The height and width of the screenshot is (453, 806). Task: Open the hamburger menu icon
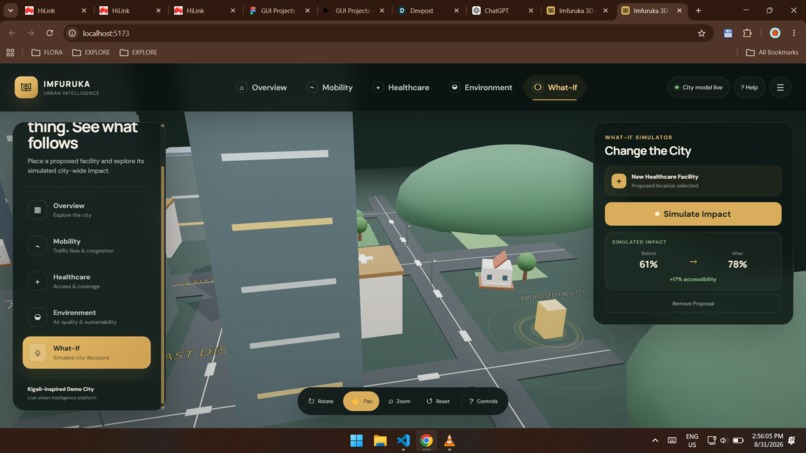tap(780, 87)
